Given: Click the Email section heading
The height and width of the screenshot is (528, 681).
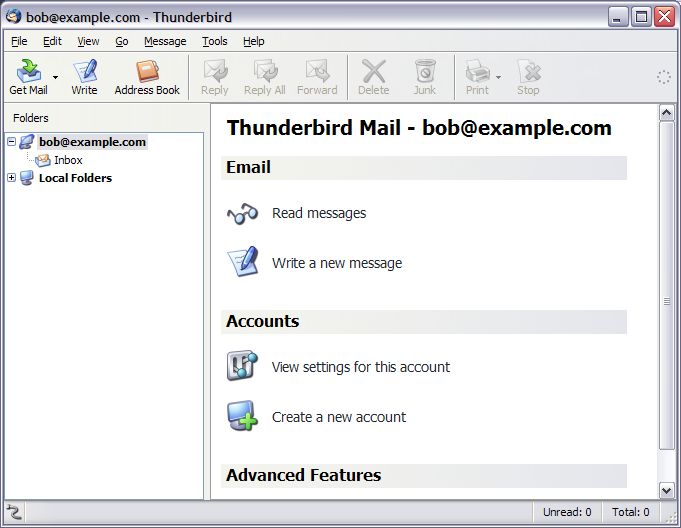Looking at the screenshot, I should 248,168.
